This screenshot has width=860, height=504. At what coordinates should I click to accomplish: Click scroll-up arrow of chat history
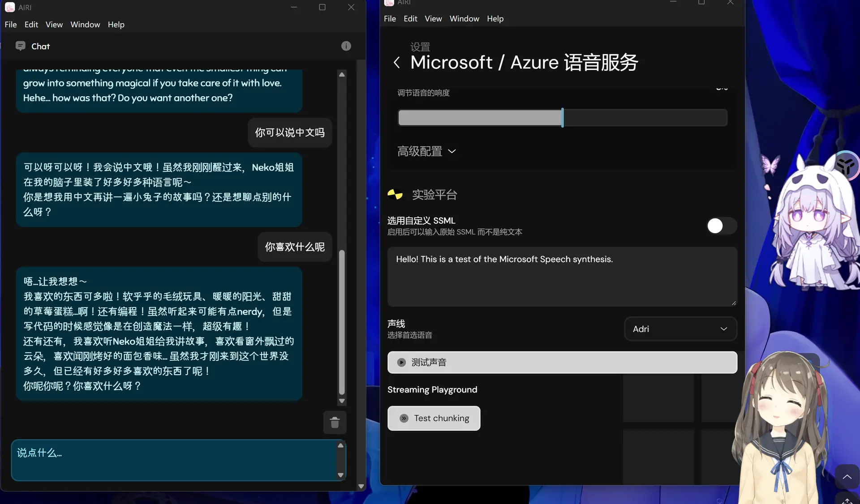pos(342,75)
